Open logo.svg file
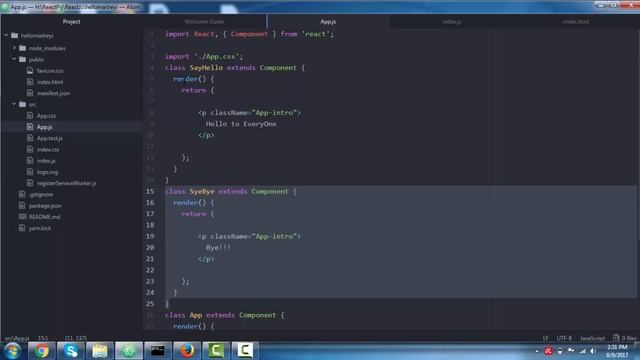 [47, 172]
